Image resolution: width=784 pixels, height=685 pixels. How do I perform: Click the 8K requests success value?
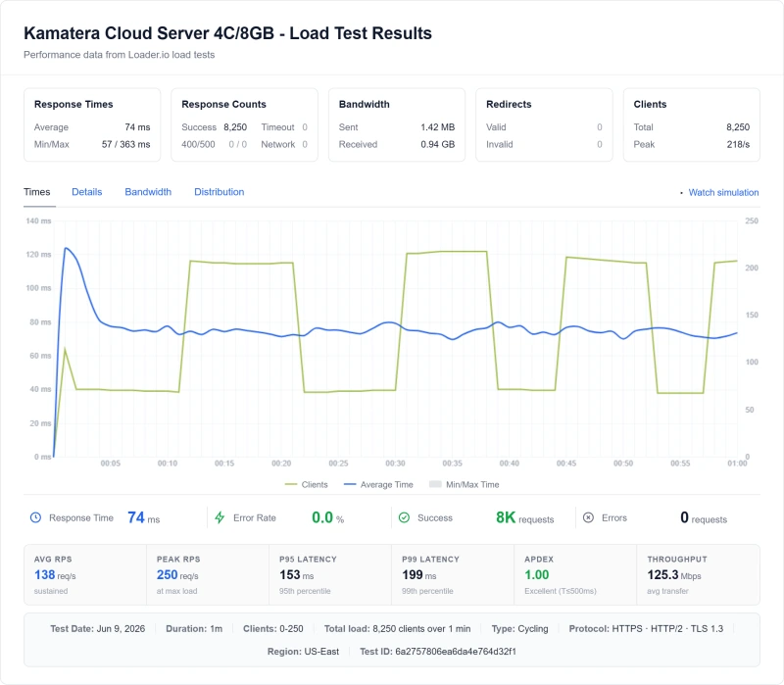[x=524, y=517]
